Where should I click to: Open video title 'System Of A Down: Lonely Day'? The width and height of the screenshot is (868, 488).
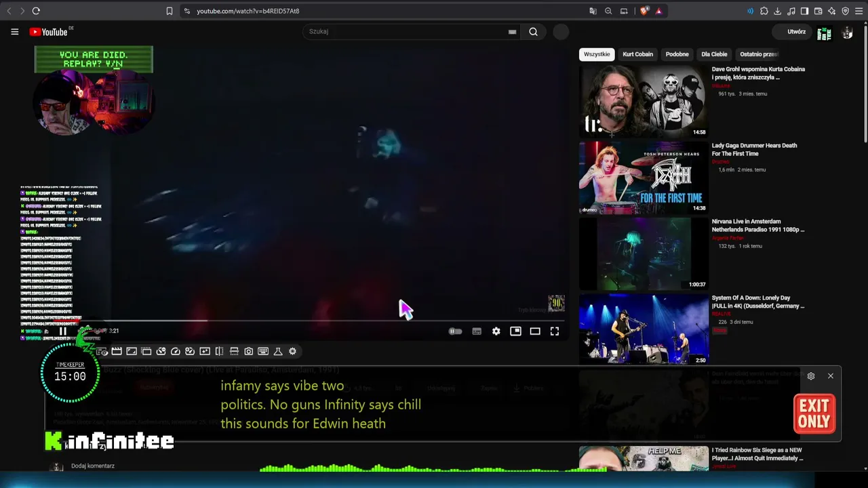click(x=758, y=302)
